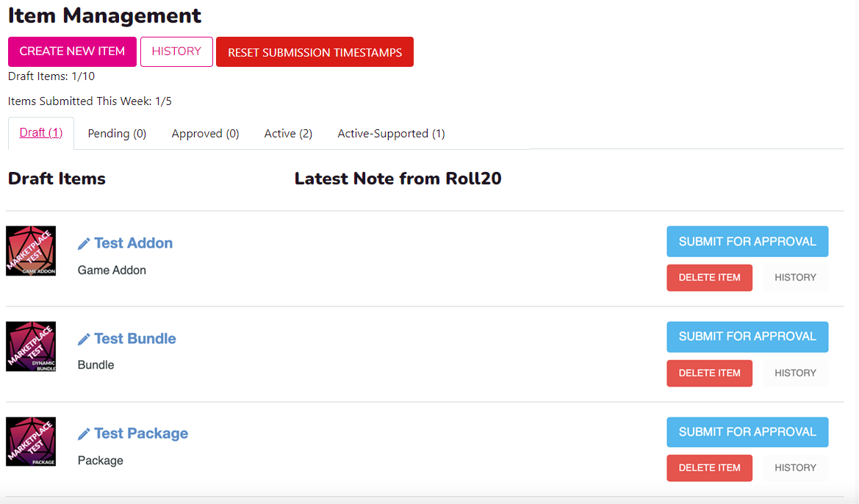Edit the Test Addon name via pencil icon
Screen dimensions: 859x504
pos(84,242)
